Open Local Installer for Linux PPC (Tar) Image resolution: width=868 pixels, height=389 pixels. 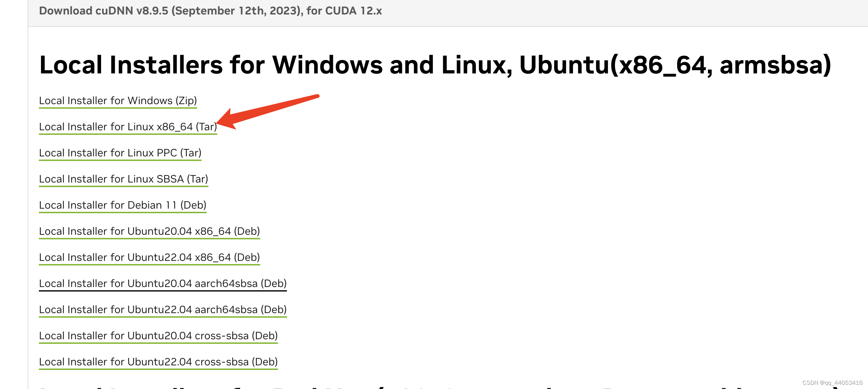(x=120, y=152)
